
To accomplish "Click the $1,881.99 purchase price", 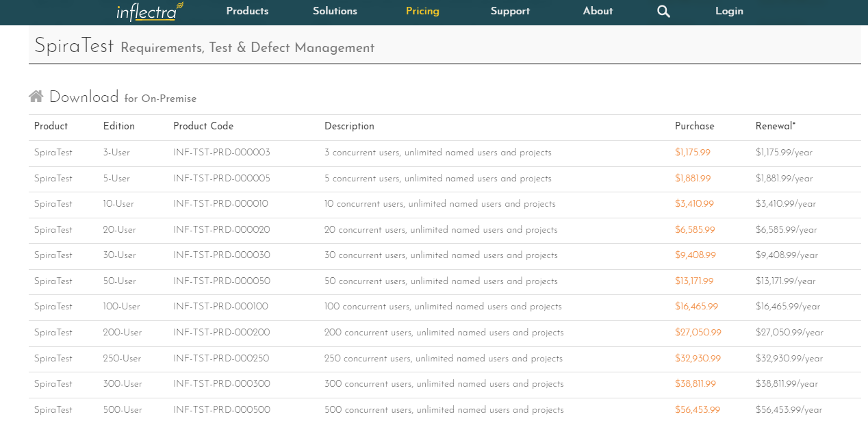I will pos(692,179).
